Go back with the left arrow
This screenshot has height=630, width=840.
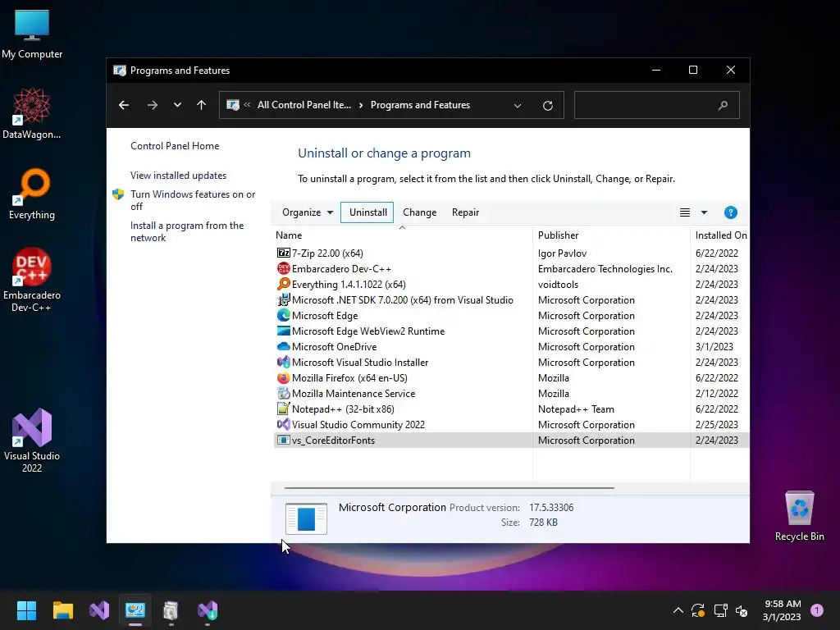tap(124, 105)
